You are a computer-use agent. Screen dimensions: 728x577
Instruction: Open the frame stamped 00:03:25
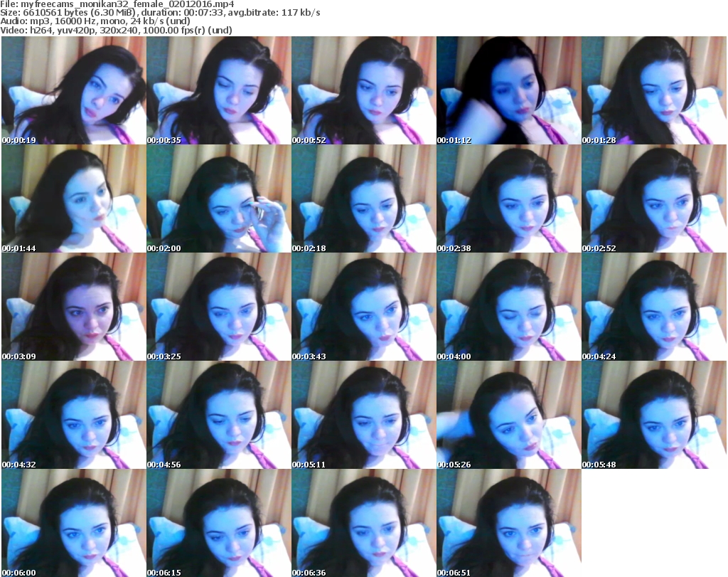coord(219,307)
